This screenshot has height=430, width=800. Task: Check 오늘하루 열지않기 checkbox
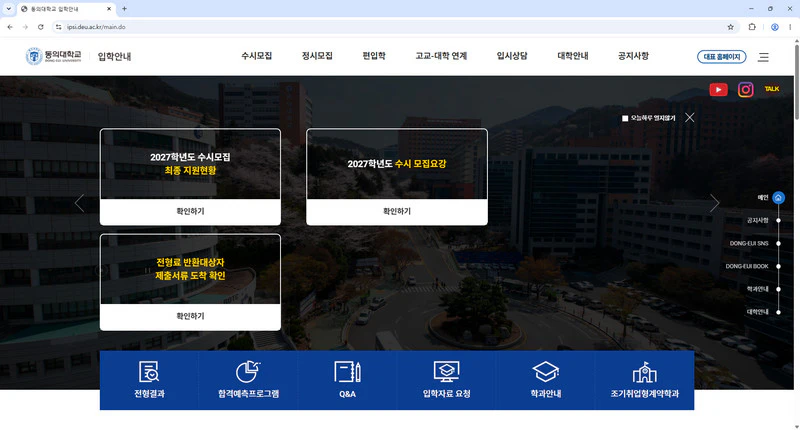(x=625, y=118)
